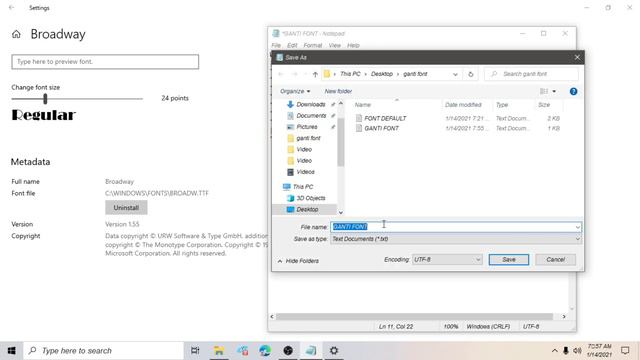
Task: Click Desktop in the address path
Action: pyautogui.click(x=382, y=74)
